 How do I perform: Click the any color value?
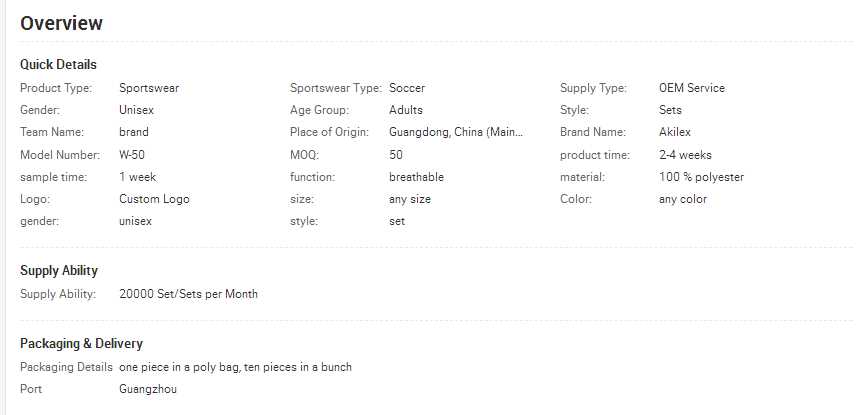tap(683, 199)
